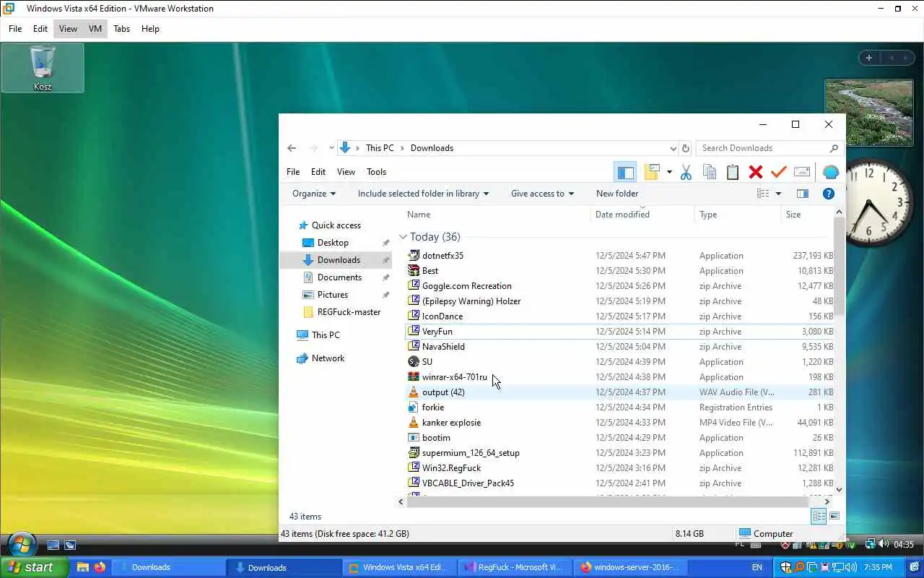Click the change view icon
The height and width of the screenshot is (578, 924).
pos(763,194)
